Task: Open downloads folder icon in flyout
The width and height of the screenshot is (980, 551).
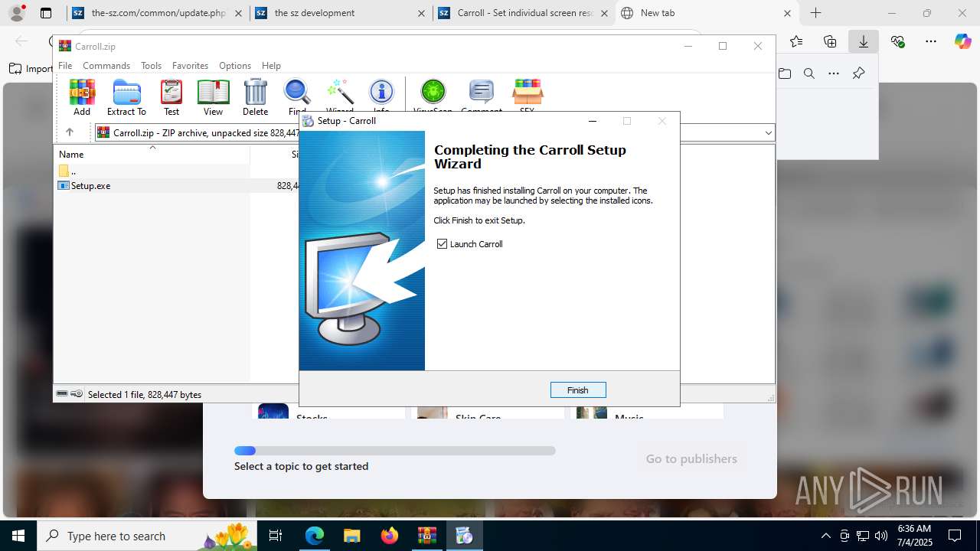Action: pos(785,73)
